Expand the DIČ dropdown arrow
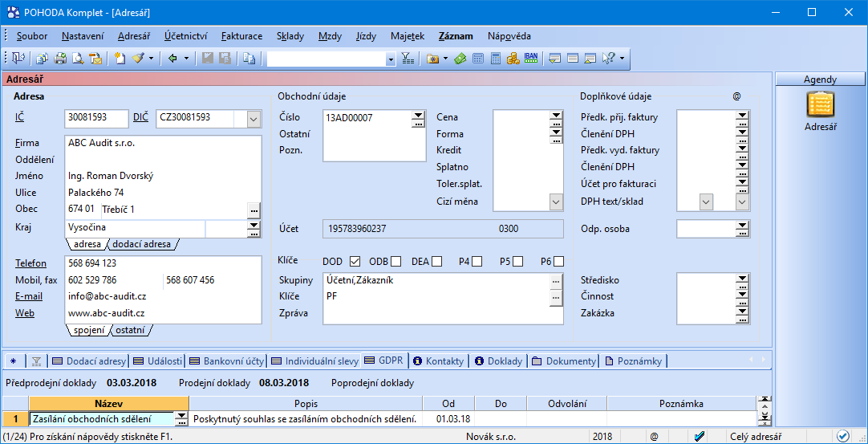This screenshot has width=868, height=444. point(254,119)
